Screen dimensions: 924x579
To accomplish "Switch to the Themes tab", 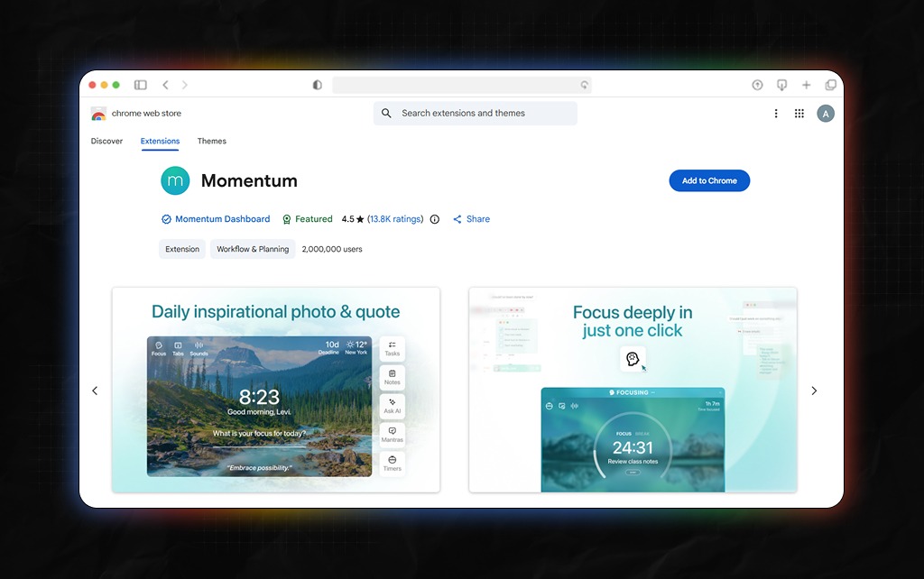I will [x=211, y=142].
